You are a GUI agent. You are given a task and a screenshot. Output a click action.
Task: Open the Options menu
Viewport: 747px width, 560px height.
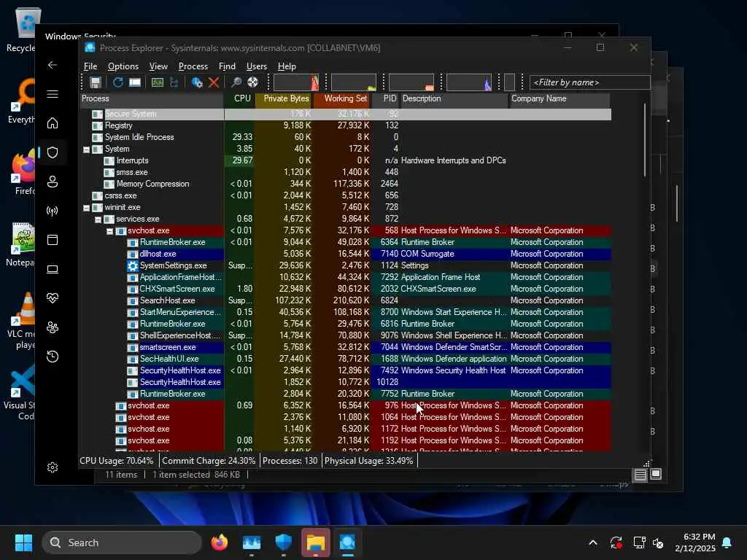123,66
